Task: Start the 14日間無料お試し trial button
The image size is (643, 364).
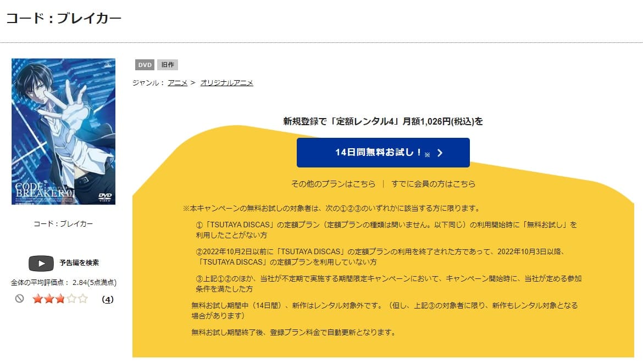Action: [383, 152]
